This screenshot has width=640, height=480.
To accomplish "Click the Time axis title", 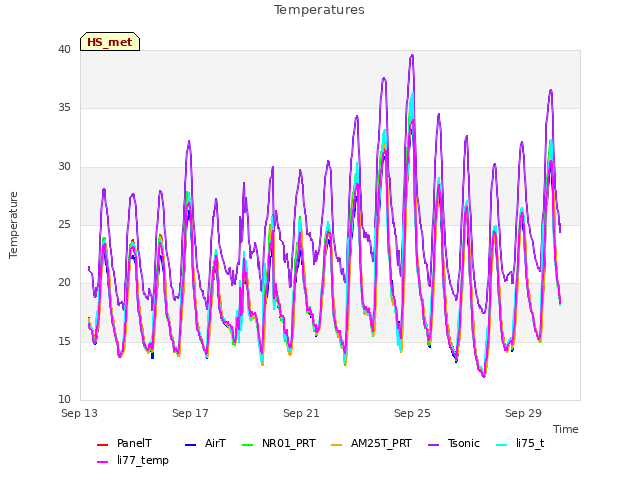I will [566, 429].
